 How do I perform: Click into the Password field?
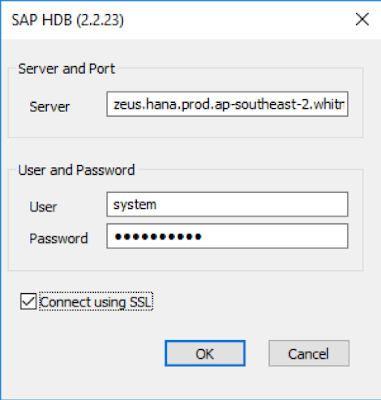[x=227, y=236]
